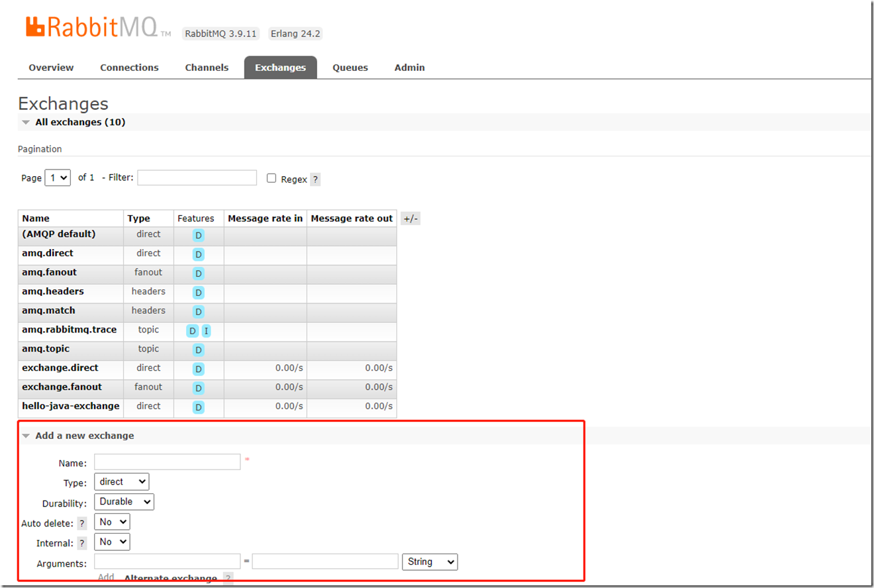Click the new exchange Name field
The height and width of the screenshot is (588, 874).
coord(167,462)
